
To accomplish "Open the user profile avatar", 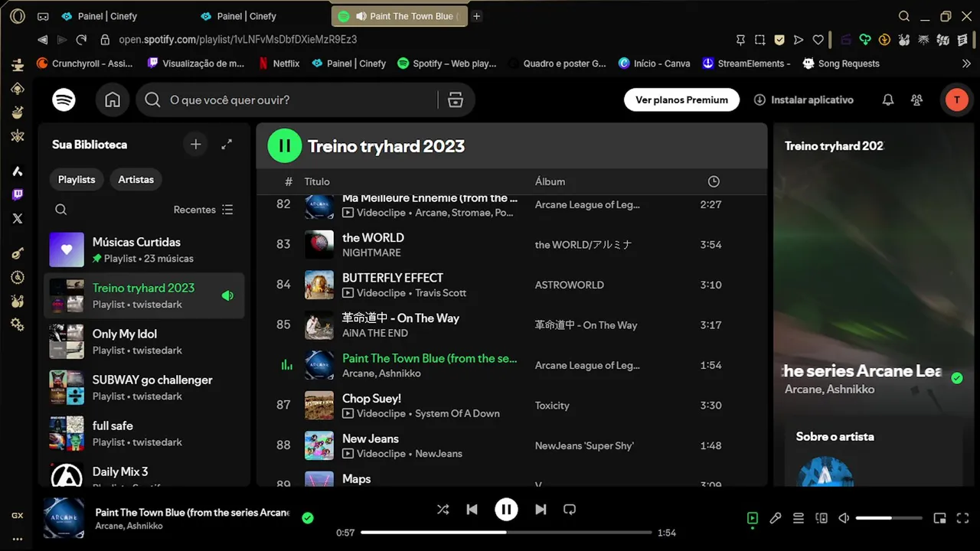I will tap(956, 99).
